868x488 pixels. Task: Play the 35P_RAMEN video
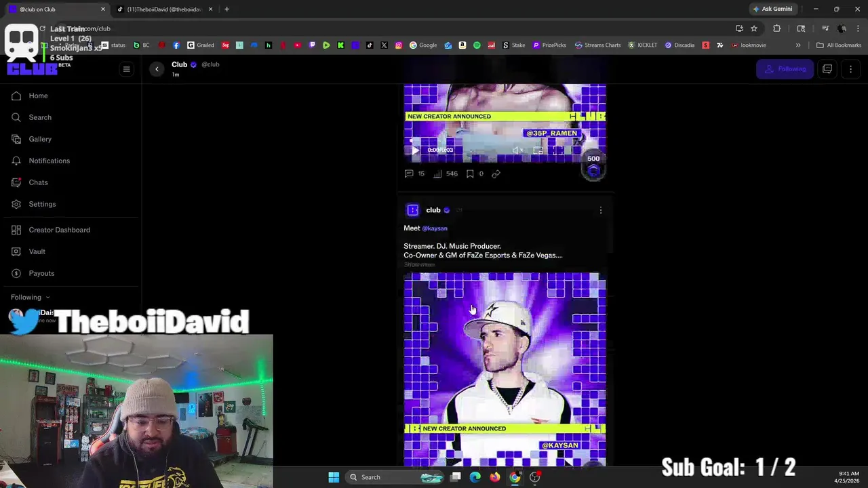click(415, 150)
